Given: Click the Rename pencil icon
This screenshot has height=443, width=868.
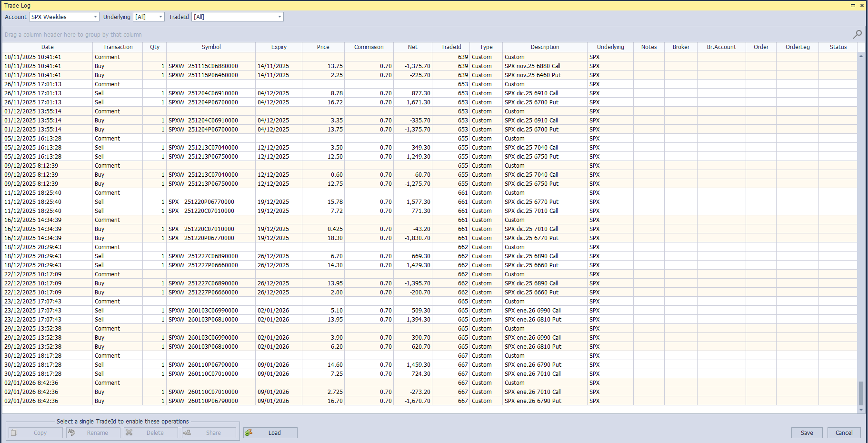Looking at the screenshot, I should tap(72, 433).
